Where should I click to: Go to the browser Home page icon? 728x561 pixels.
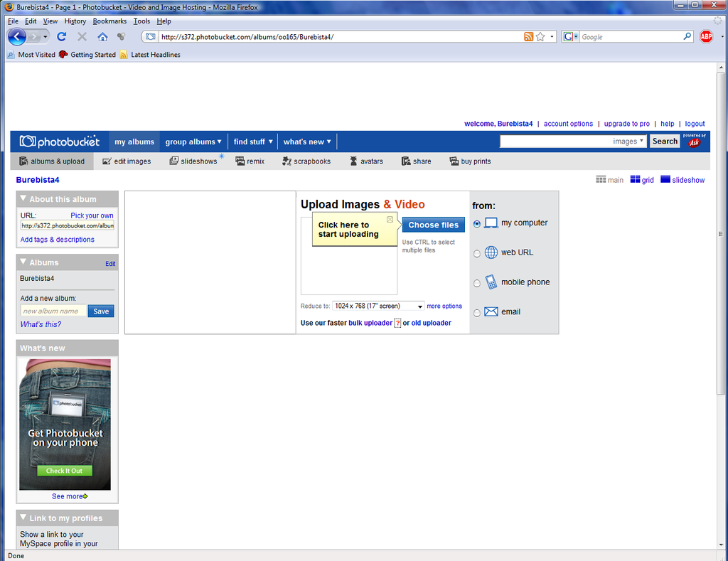[102, 37]
